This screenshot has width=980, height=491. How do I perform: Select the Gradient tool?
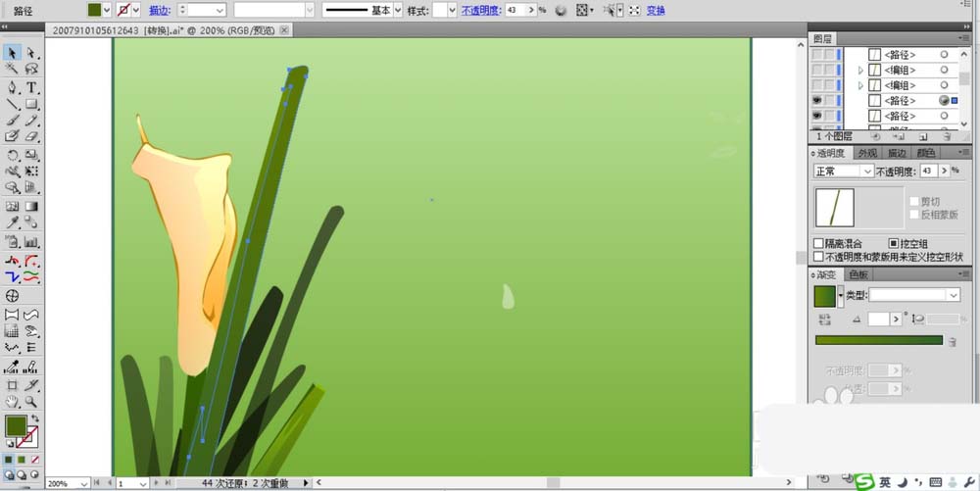click(31, 206)
